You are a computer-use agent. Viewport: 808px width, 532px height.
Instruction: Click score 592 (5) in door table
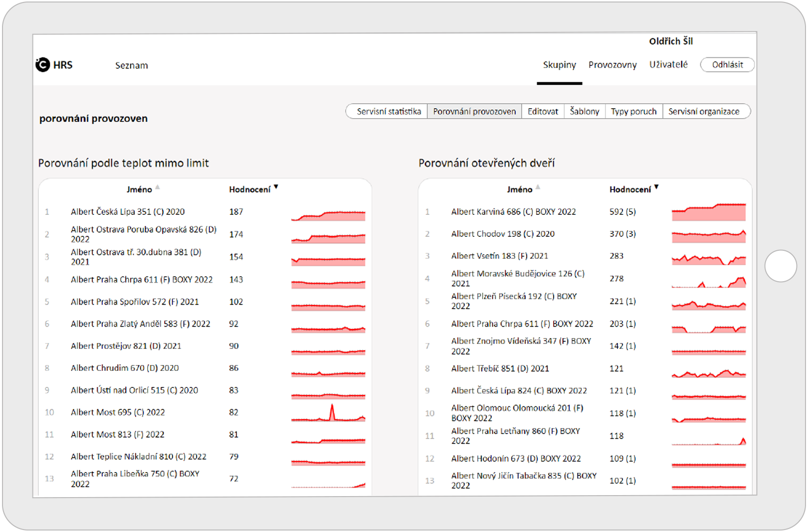622,212
